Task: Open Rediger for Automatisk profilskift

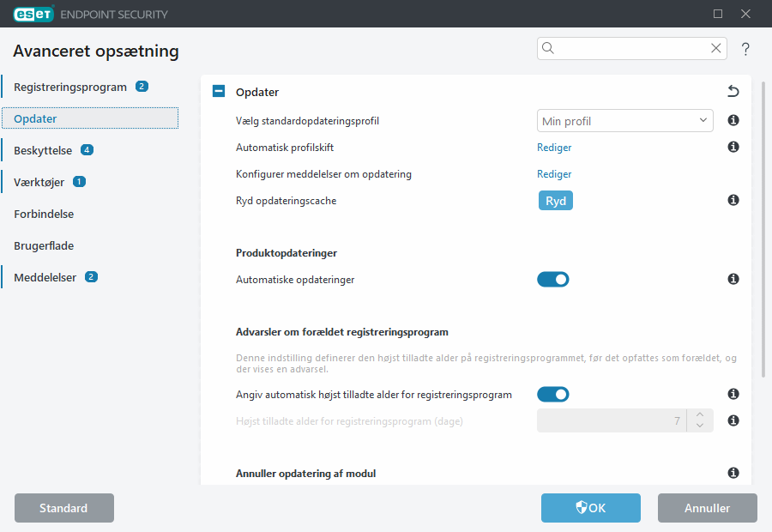Action: [x=554, y=148]
